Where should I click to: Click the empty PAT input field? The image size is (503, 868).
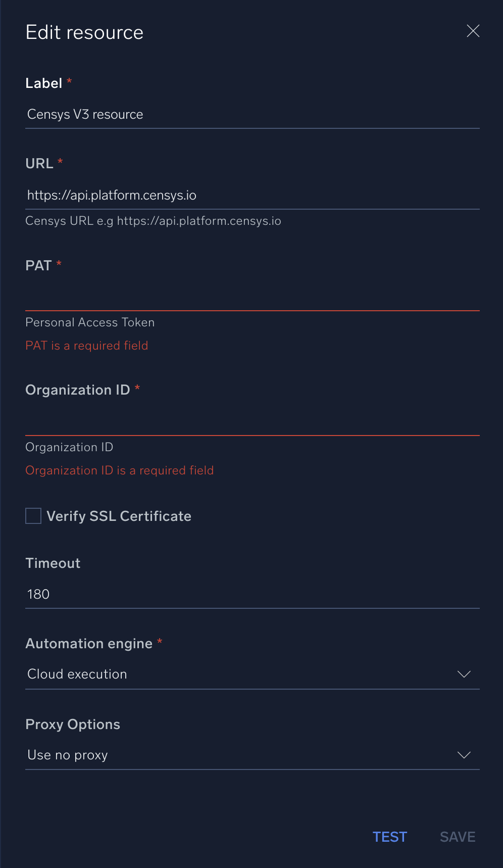252,297
